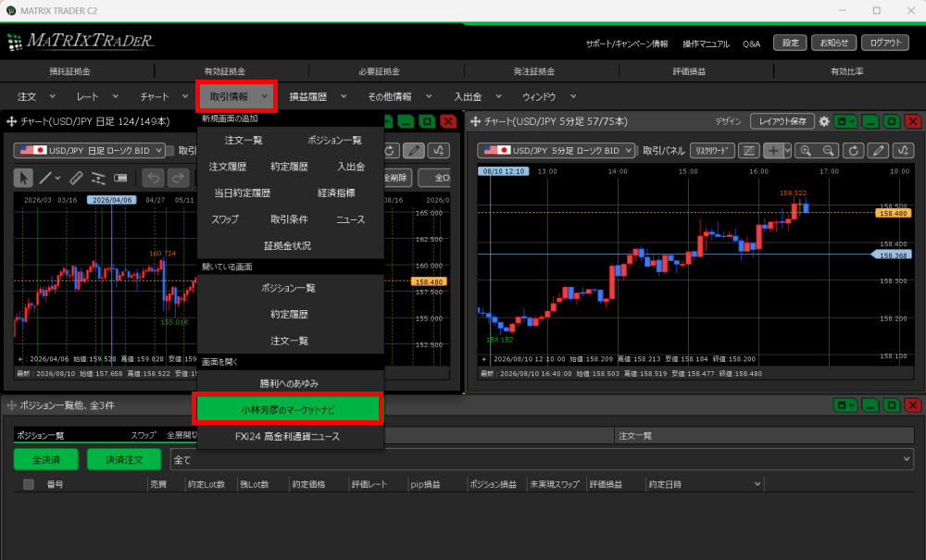Open the 入出金 menu

477,97
